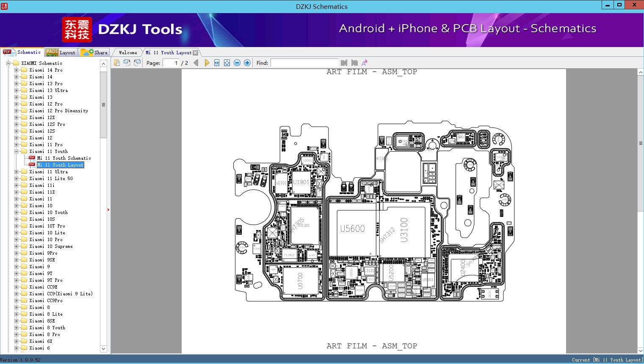Screen dimensions: 644x364
Task: Click the DZKJ Tools red logo
Action: point(77,30)
